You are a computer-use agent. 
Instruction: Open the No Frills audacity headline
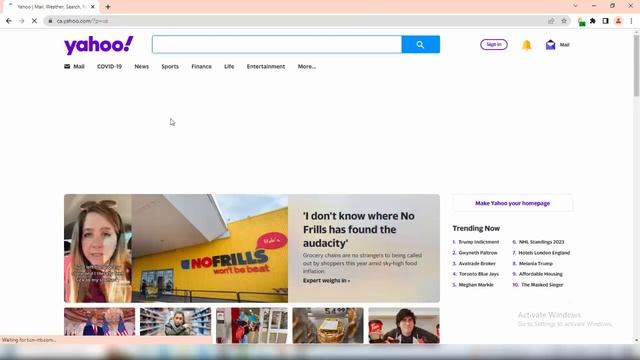(359, 229)
